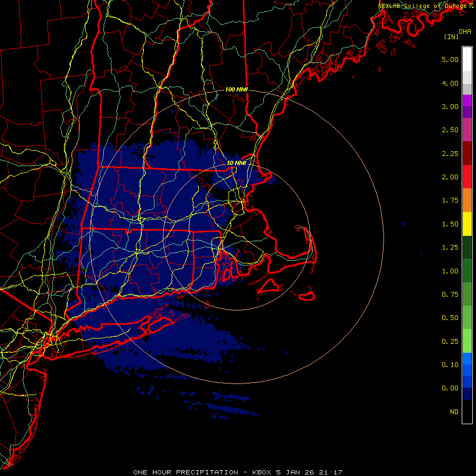The width and height of the screenshot is (476, 476).
Task: Click the 2.00 legend value
Action: (450, 177)
